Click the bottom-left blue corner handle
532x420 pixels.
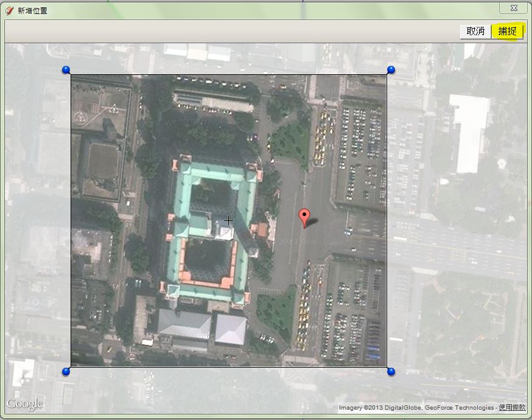66,371
